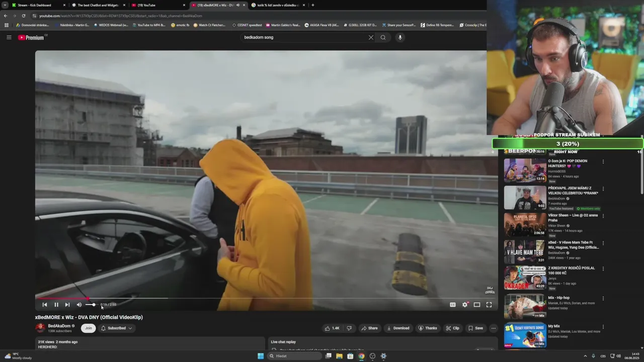Open "PŘEKVAPIL JSEM MÁMU" video thumbnail
This screenshot has width=644, height=362.
(525, 198)
